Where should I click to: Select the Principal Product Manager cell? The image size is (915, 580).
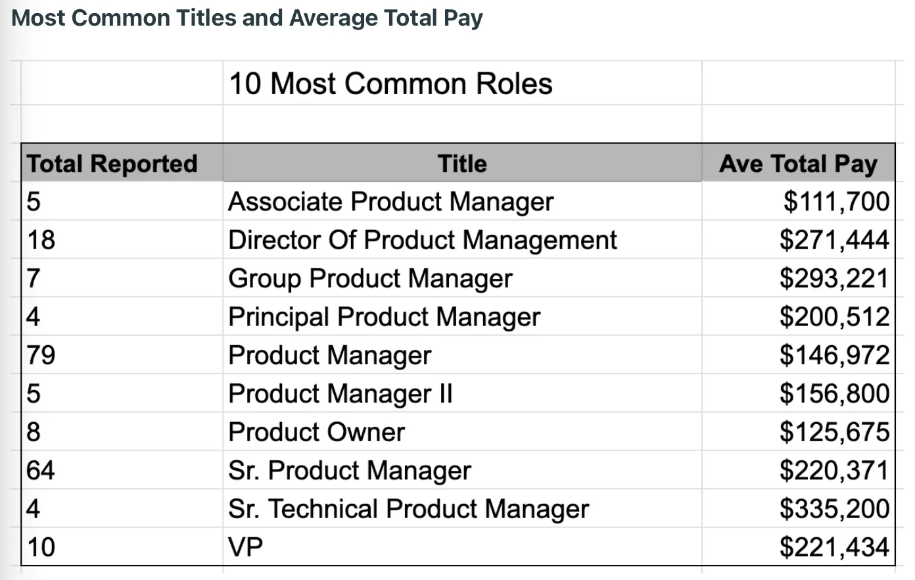click(462, 317)
